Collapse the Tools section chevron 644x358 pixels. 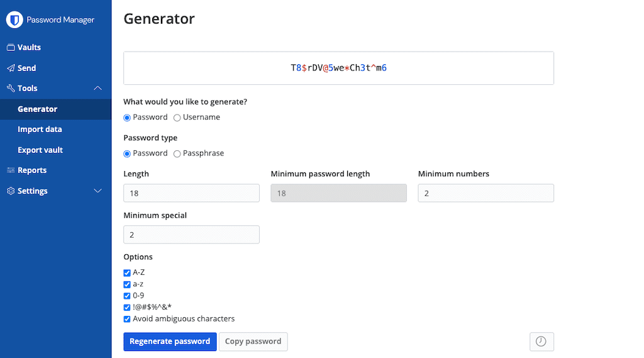(x=97, y=89)
